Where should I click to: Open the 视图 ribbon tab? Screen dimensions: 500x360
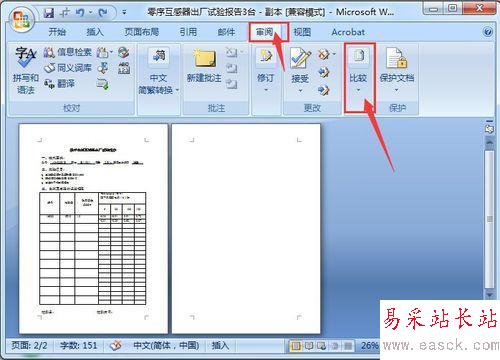(302, 32)
